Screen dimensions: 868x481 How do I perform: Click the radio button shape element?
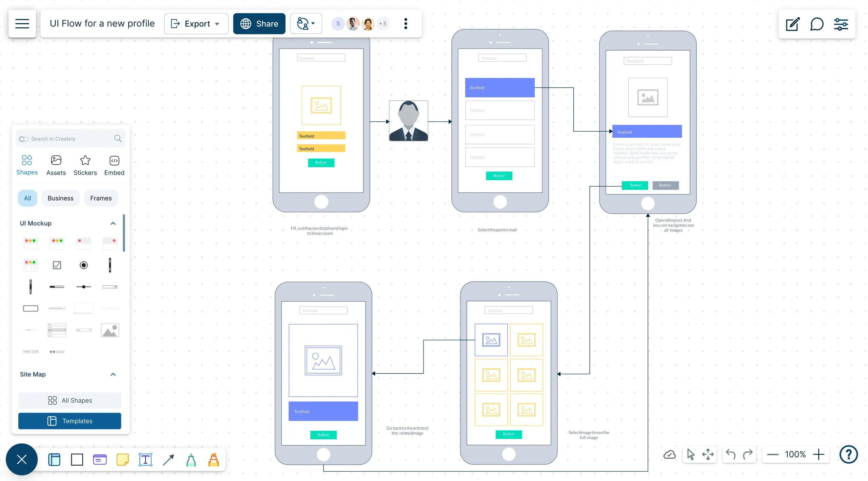coord(83,265)
